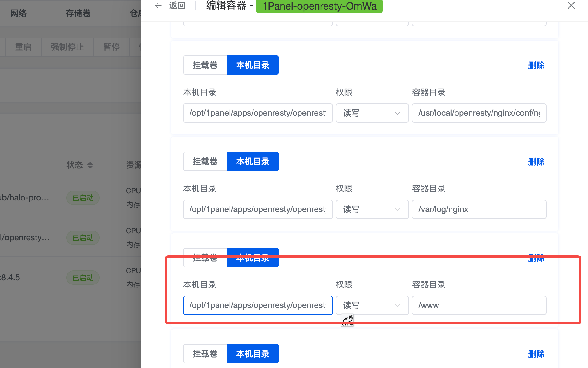Click 已启动 status of halo-pro row

pyautogui.click(x=83, y=198)
